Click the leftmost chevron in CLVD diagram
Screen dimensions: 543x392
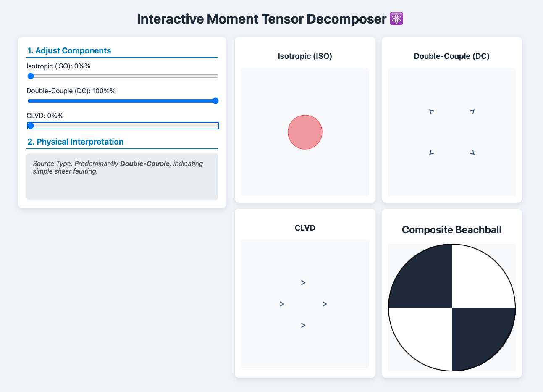(282, 304)
